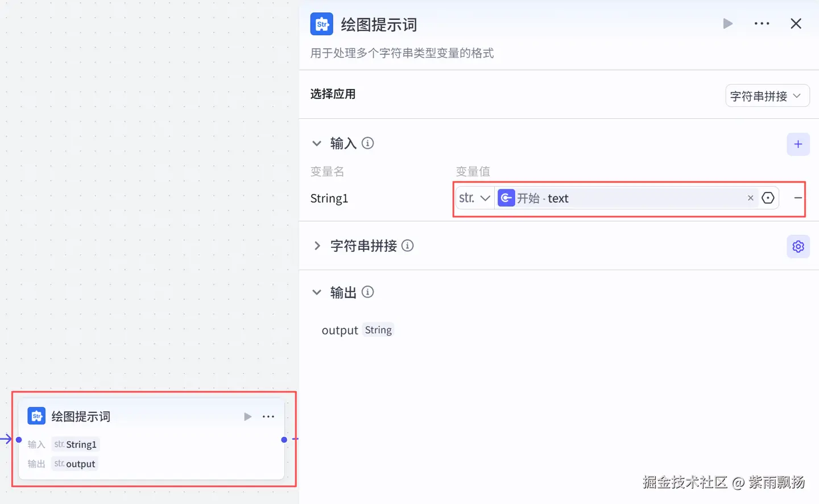Click the 开始 · text variable value field
Viewport: 819px width, 504px height.
[x=626, y=199]
